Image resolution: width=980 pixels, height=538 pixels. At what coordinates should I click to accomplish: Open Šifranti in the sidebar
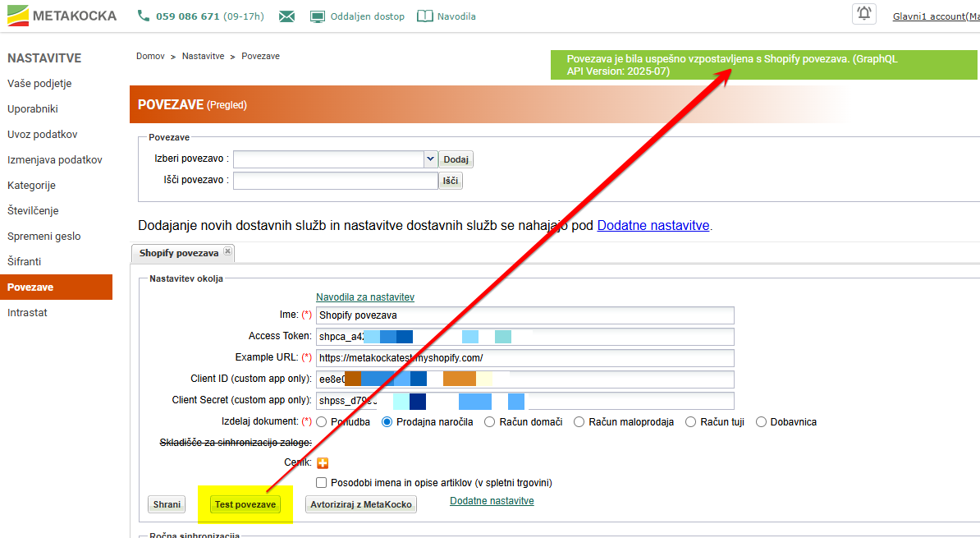click(x=25, y=261)
